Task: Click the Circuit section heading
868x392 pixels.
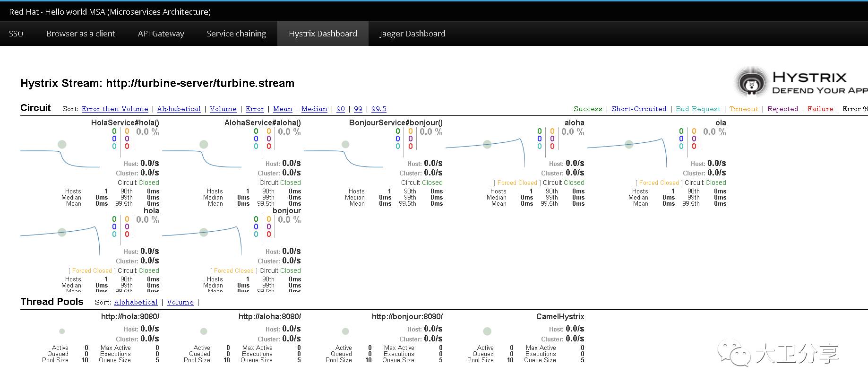Action: coord(35,108)
